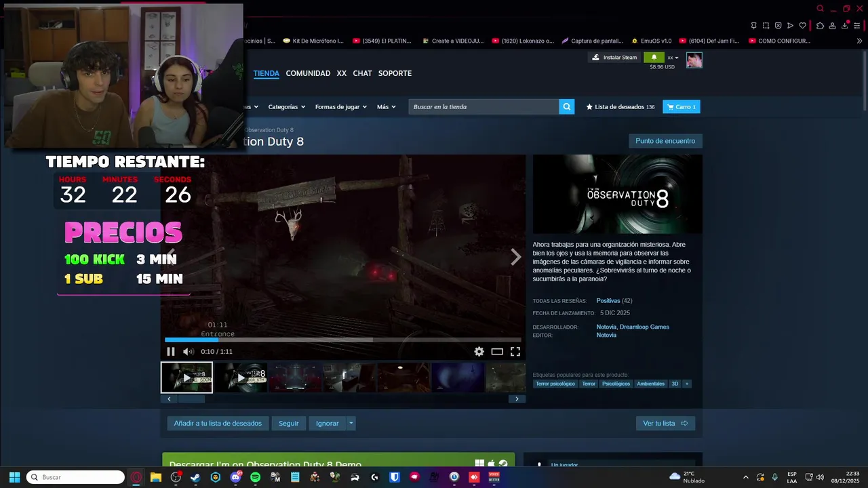Open Lista de deseados wishlist
868x488 pixels.
(x=620, y=106)
